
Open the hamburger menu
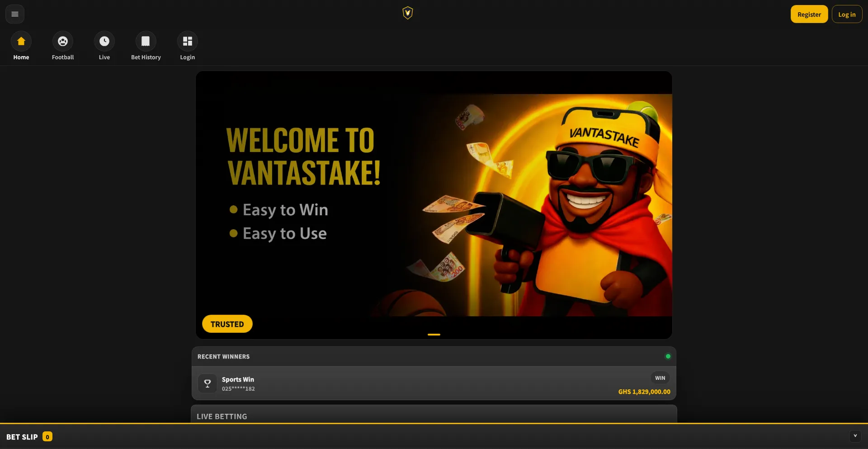(x=15, y=14)
